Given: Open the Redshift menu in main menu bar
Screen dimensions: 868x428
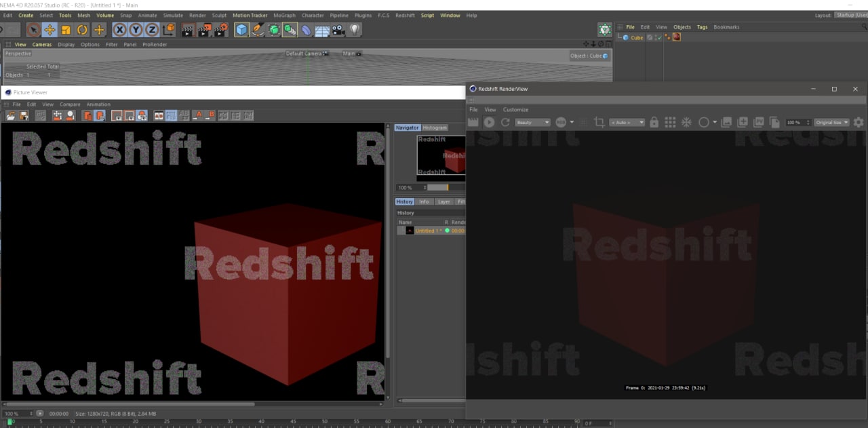Looking at the screenshot, I should [405, 15].
